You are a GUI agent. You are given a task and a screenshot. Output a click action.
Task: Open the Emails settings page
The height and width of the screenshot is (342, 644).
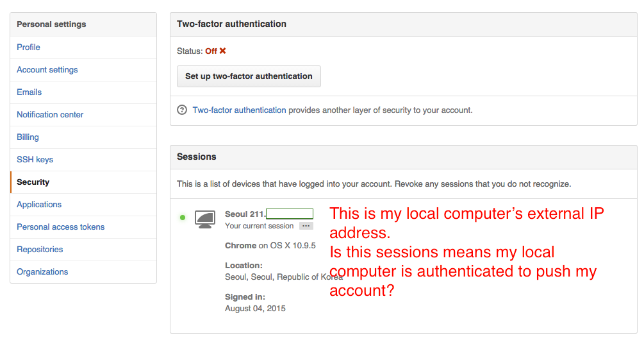[x=29, y=92]
